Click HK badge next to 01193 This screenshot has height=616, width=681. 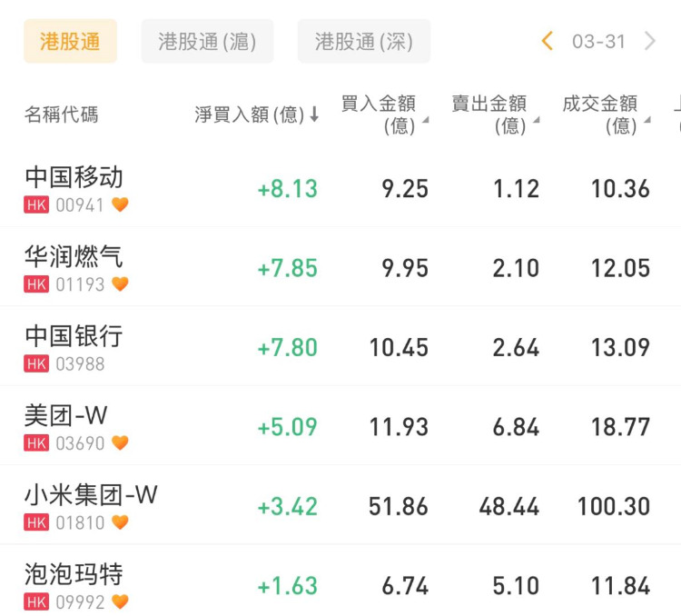click(36, 284)
